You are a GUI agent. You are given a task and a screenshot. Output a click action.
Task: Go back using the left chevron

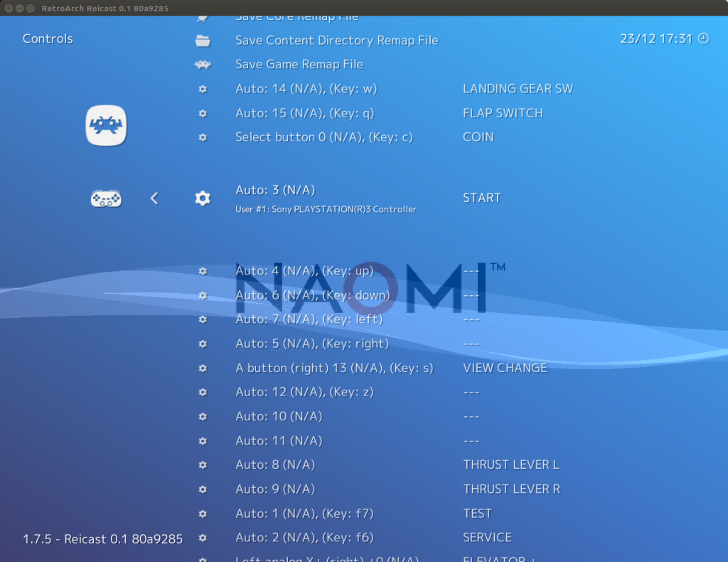point(154,198)
